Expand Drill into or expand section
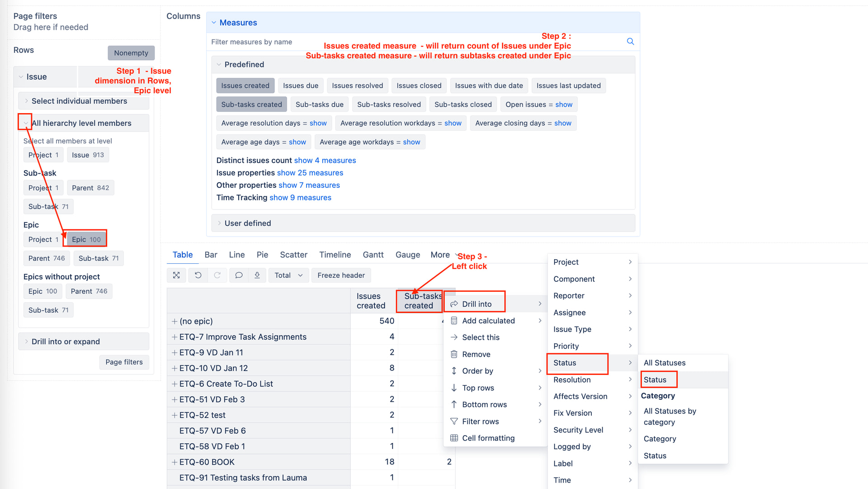 point(66,342)
